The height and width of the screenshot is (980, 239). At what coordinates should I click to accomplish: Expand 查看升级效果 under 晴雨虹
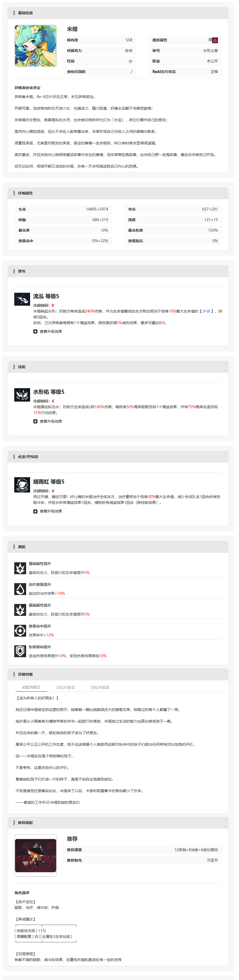(x=47, y=511)
